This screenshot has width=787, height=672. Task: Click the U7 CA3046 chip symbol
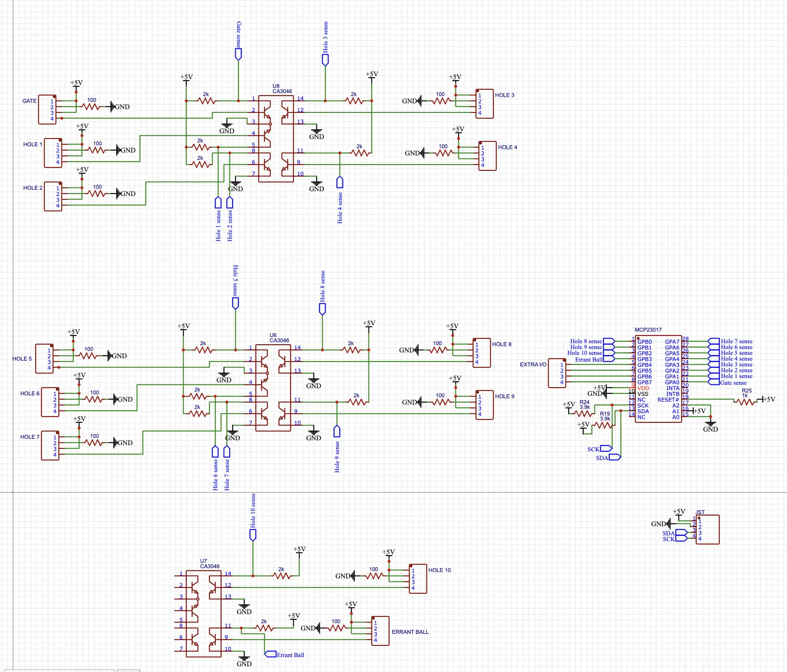pyautogui.click(x=203, y=614)
